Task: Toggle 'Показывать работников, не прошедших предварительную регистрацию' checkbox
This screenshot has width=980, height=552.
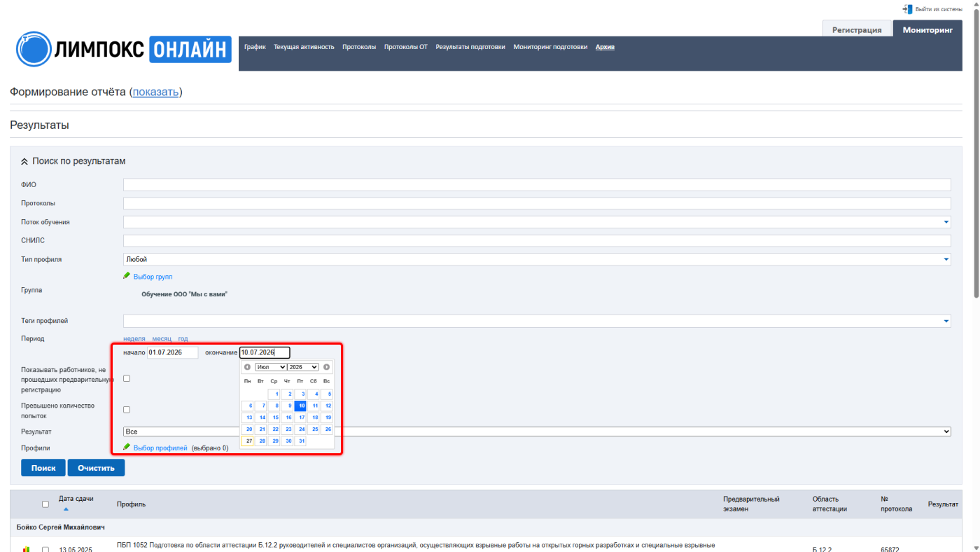Action: (127, 378)
